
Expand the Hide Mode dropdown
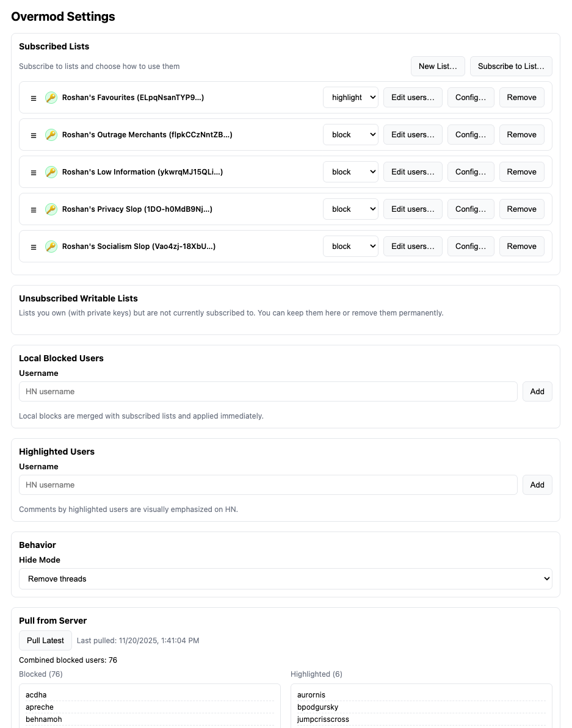point(285,579)
